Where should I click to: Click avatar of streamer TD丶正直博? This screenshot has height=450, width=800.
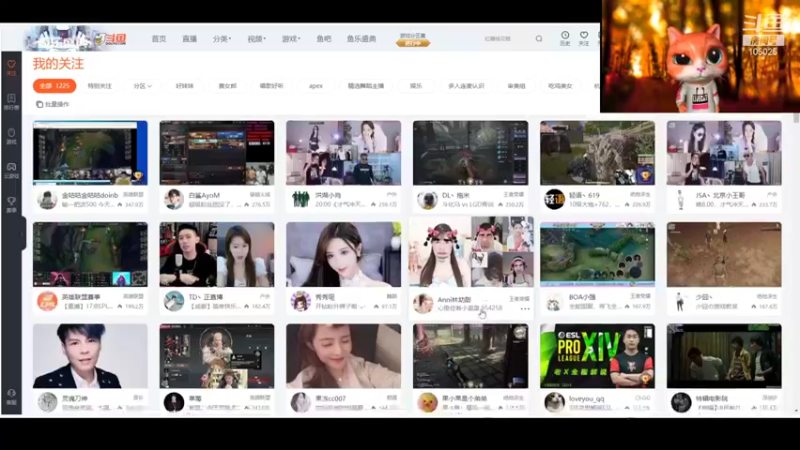173,301
